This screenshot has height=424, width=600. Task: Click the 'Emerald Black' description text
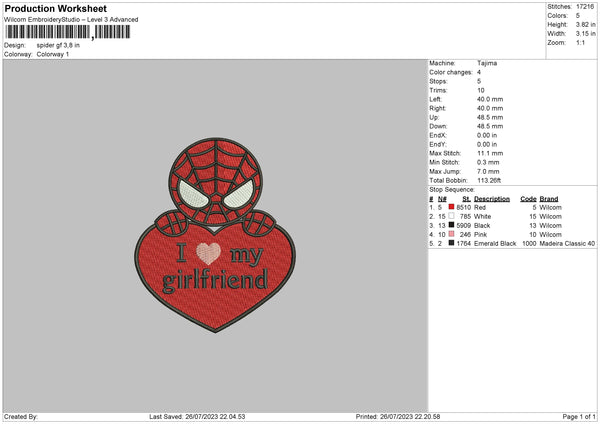point(495,243)
